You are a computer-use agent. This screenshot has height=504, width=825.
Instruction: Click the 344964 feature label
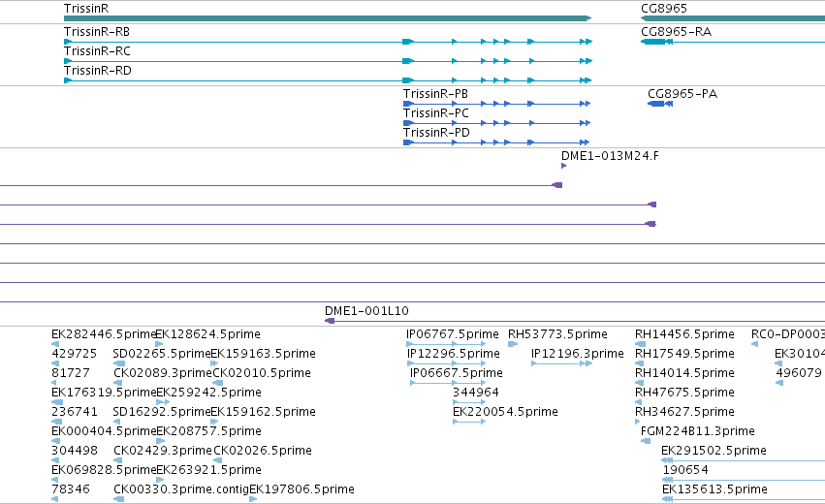[476, 393]
